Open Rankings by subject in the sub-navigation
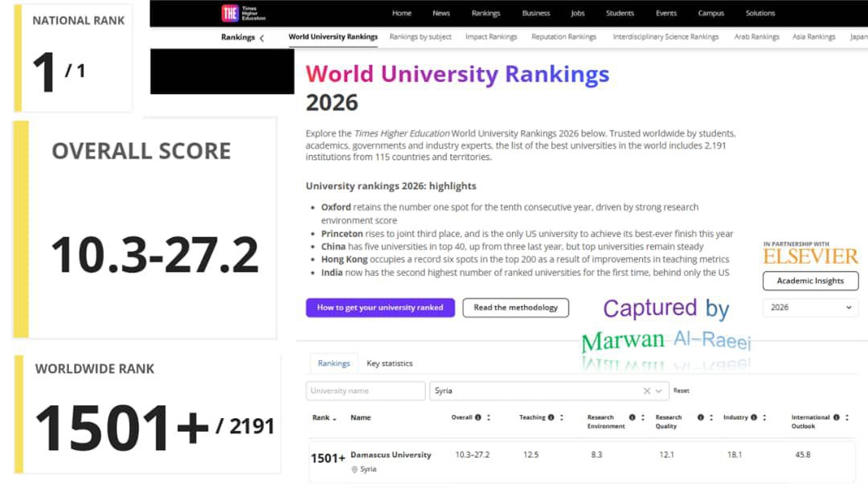The image size is (868, 488). coord(420,37)
